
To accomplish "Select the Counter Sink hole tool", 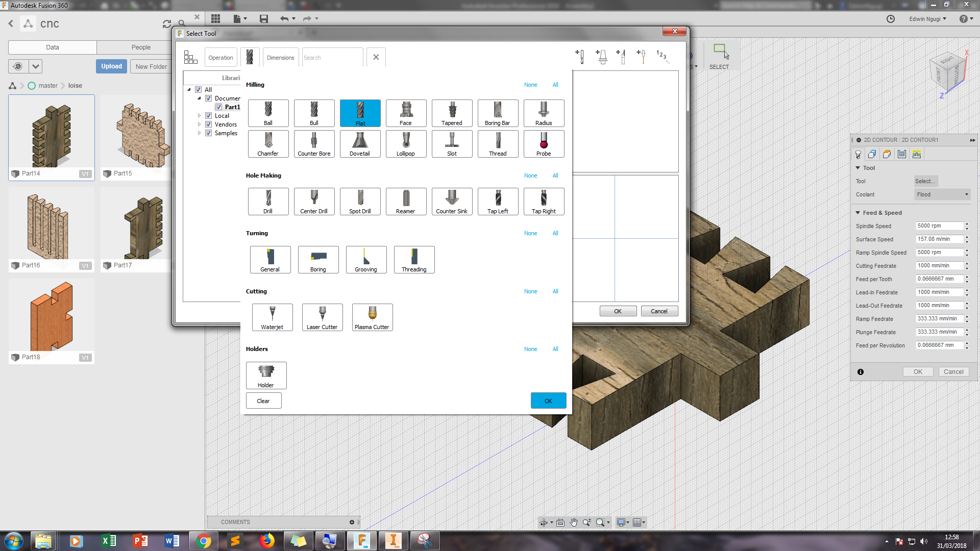I will [x=452, y=202].
